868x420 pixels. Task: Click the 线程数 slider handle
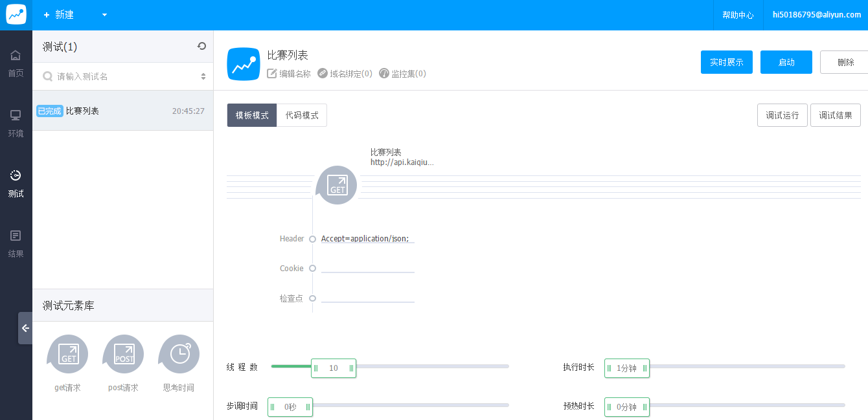(x=333, y=368)
